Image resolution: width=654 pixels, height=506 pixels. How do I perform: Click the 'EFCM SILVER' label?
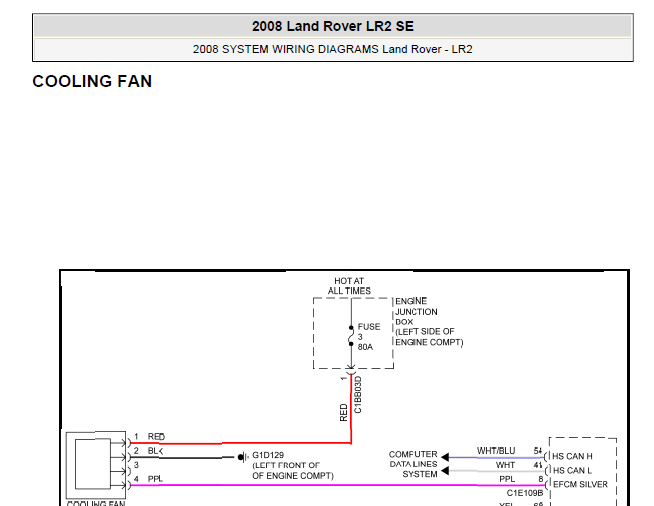tap(580, 484)
